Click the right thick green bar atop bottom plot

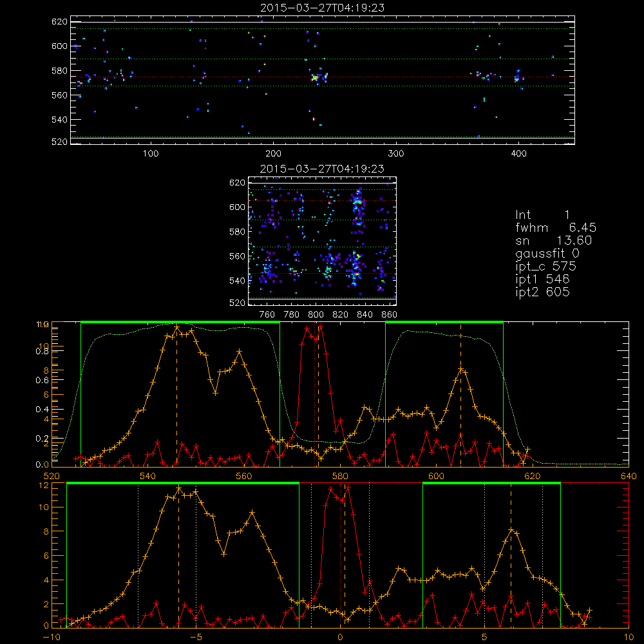pyautogui.click(x=491, y=484)
